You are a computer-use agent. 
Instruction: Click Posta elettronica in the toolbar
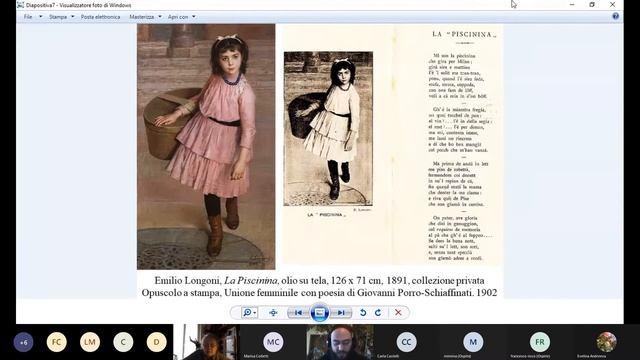[x=100, y=17]
